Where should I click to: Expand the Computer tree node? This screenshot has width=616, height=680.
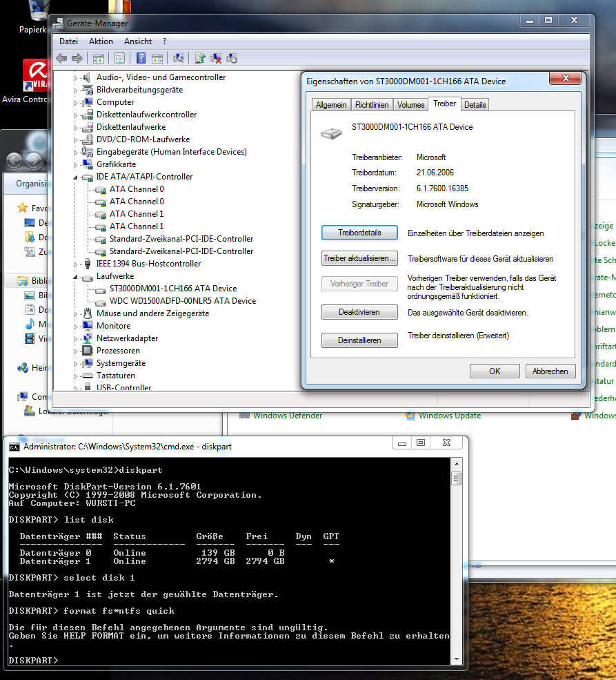[75, 103]
